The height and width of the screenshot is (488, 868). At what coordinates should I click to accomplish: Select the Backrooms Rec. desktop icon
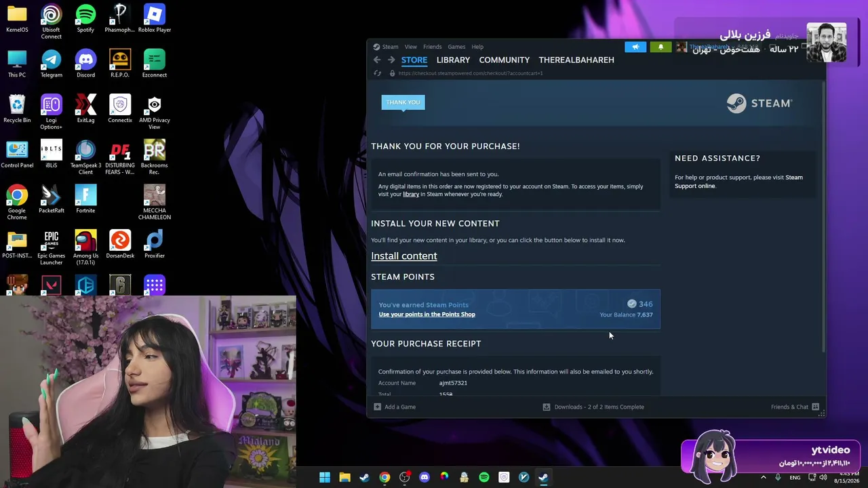155,157
